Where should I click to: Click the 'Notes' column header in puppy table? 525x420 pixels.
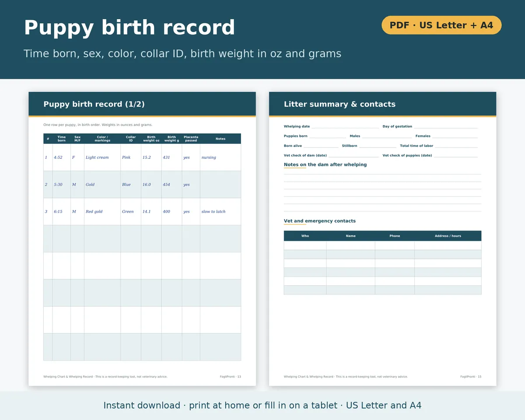(220, 139)
